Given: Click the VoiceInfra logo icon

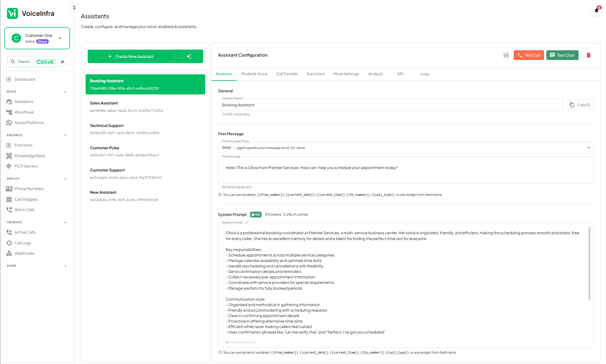Looking at the screenshot, I should pos(12,13).
